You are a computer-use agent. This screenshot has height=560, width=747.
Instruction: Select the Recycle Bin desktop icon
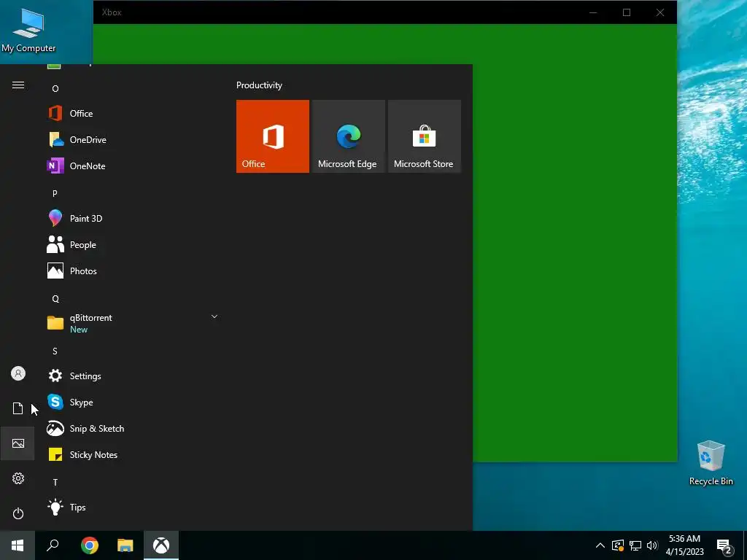(x=711, y=463)
